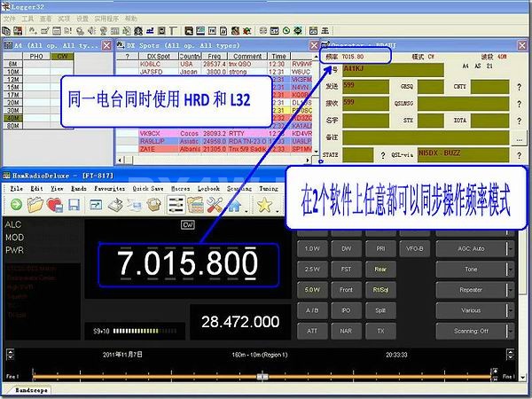
Task: Click the first Logger32 toolbar icon (stacked pages)
Action: pyautogui.click(x=6, y=31)
